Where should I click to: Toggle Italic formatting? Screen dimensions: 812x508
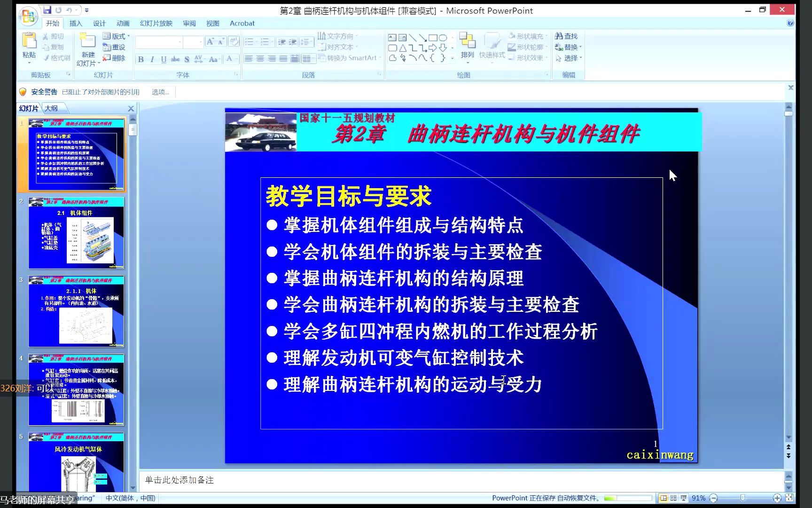pos(152,59)
